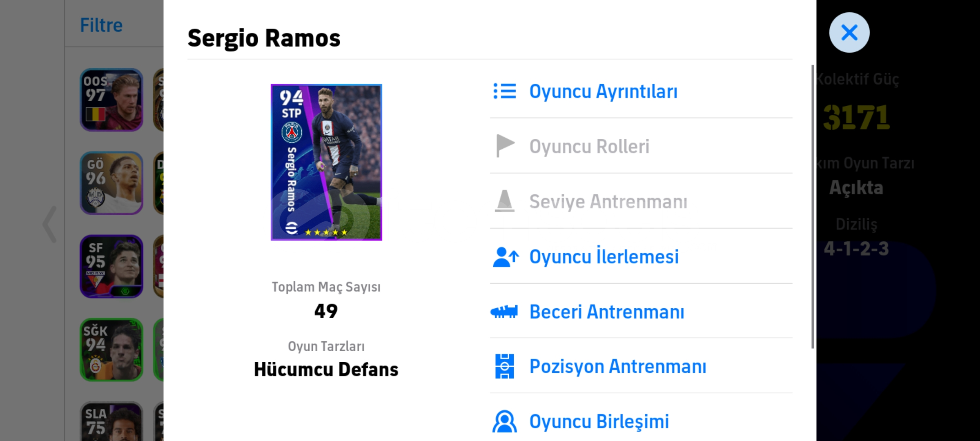The height and width of the screenshot is (441, 980).
Task: Click the cone icon for Seviye Antrenmanı
Action: click(x=505, y=201)
